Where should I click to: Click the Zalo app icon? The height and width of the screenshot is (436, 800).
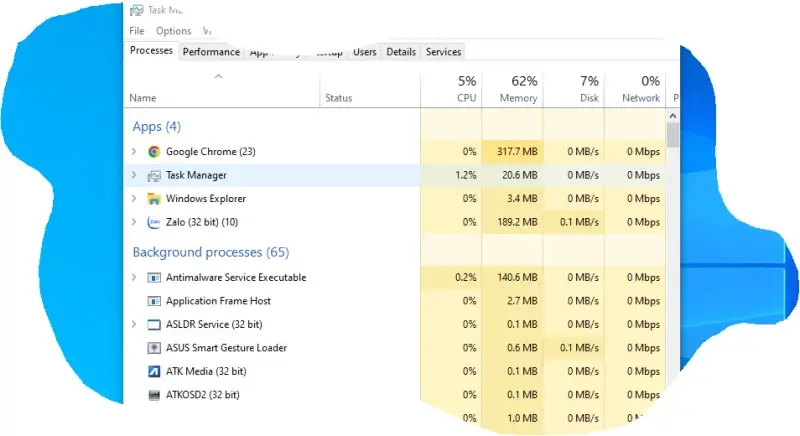154,222
